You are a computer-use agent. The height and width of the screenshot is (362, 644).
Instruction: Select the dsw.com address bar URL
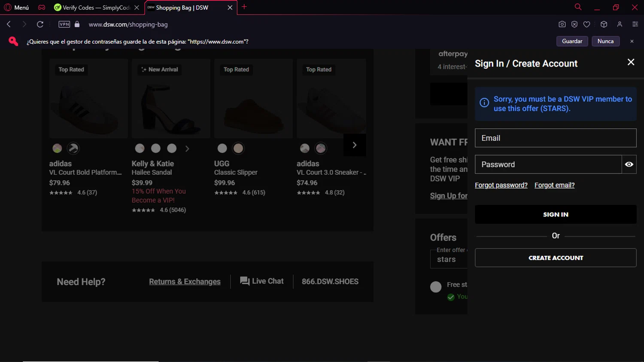tap(128, 24)
